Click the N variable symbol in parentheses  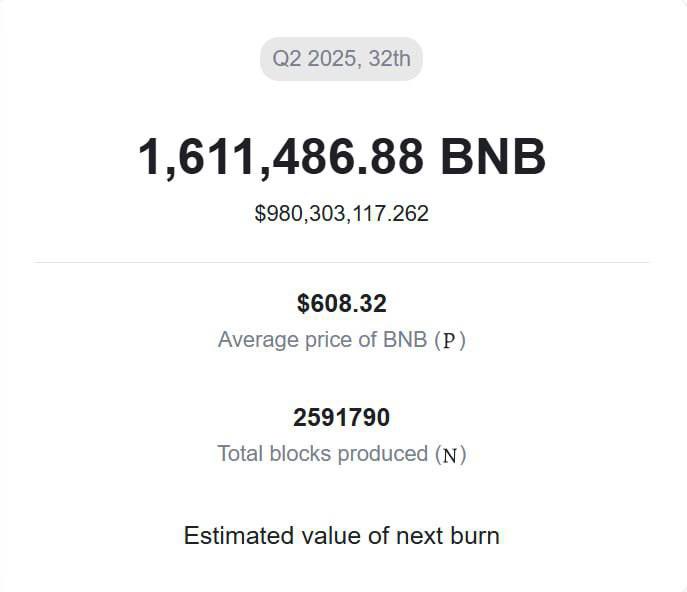click(x=450, y=456)
